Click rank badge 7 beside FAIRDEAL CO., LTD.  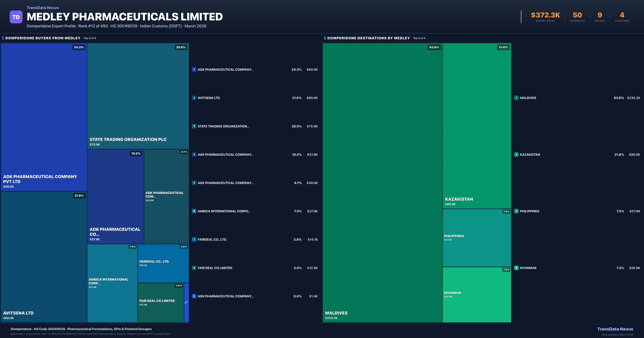point(194,240)
